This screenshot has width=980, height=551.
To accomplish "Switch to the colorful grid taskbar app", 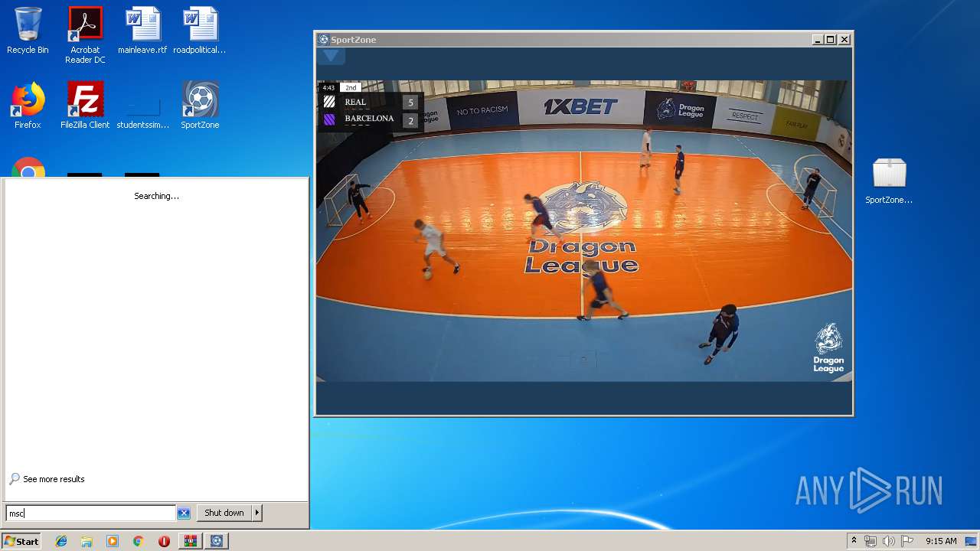I will pyautogui.click(x=191, y=541).
